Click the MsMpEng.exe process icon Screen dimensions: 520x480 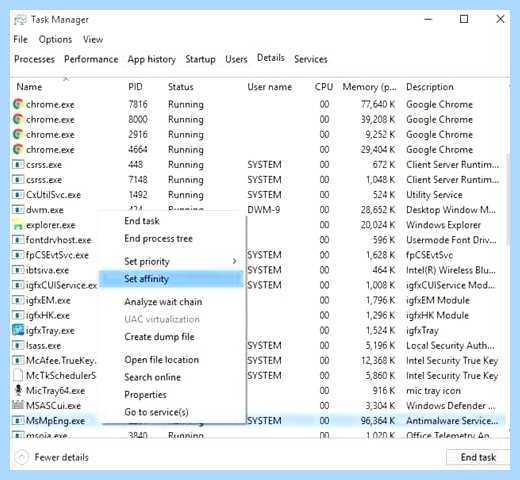tap(18, 421)
